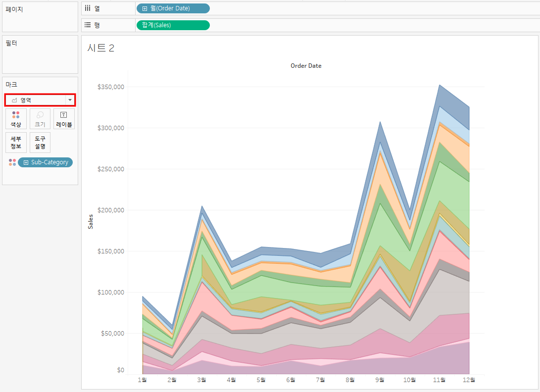Click the $0 axis label
The width and height of the screenshot is (540, 392).
(121, 370)
